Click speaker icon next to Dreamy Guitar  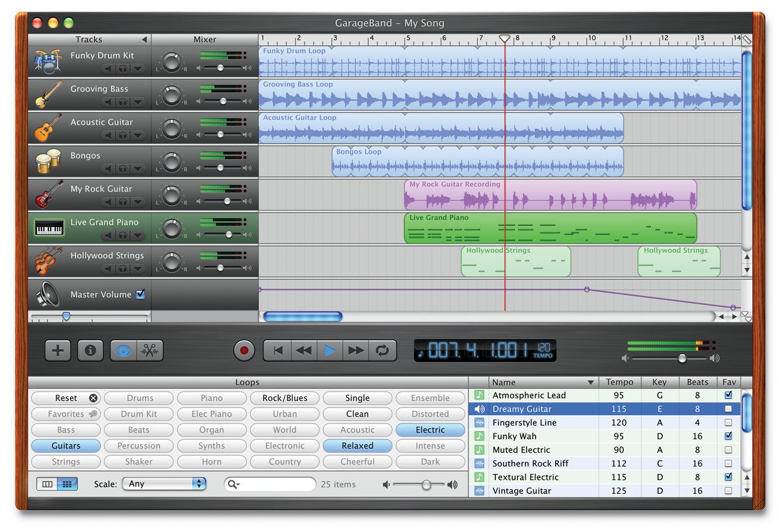(479, 409)
